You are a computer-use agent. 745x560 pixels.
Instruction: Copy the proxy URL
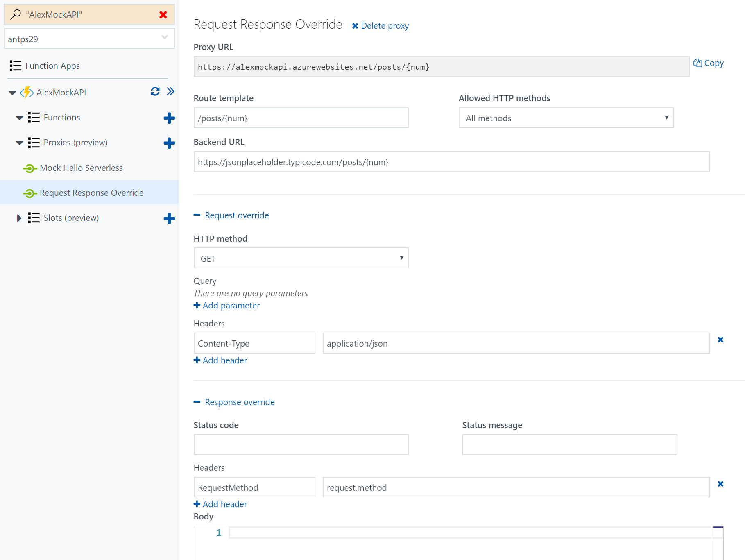(x=709, y=63)
